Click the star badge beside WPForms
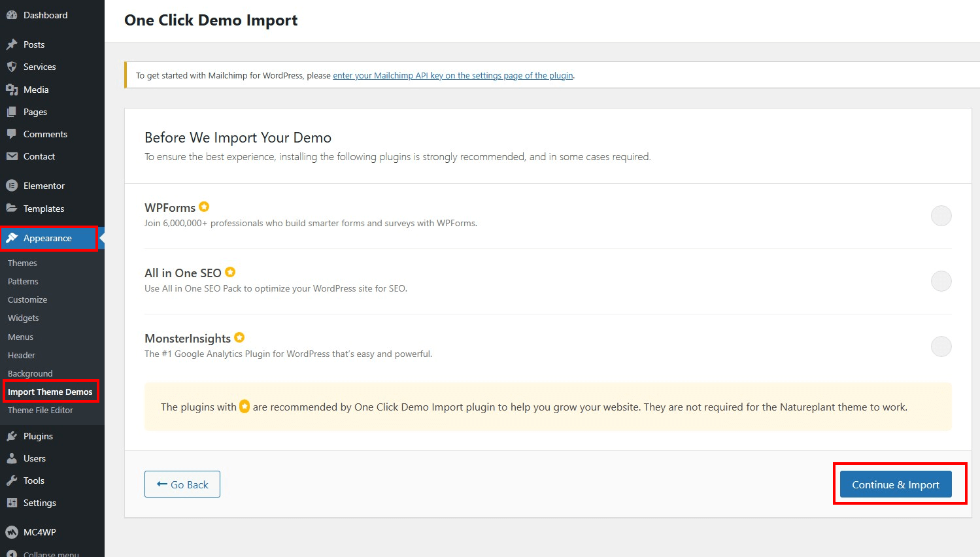980x557 pixels. coord(204,207)
